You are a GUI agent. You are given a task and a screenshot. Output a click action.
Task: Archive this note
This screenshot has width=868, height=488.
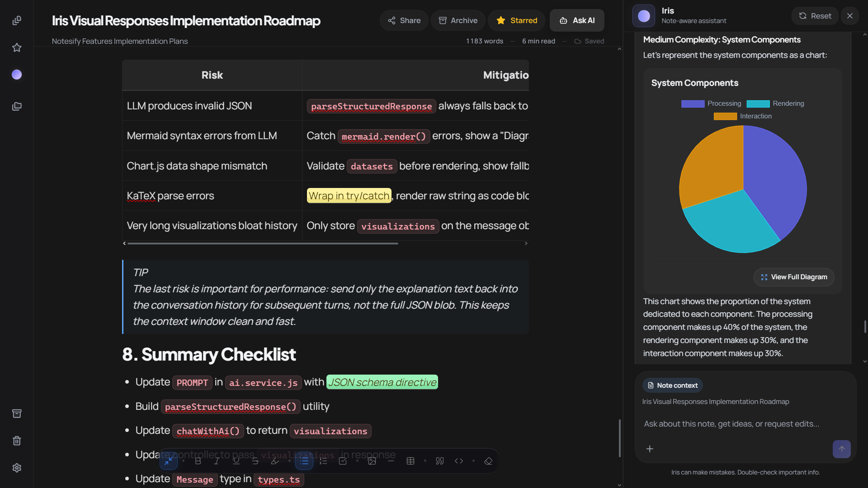click(x=458, y=20)
